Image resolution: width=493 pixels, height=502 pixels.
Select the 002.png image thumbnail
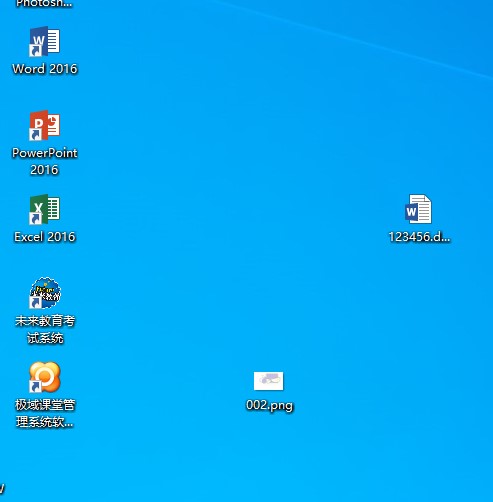point(269,381)
